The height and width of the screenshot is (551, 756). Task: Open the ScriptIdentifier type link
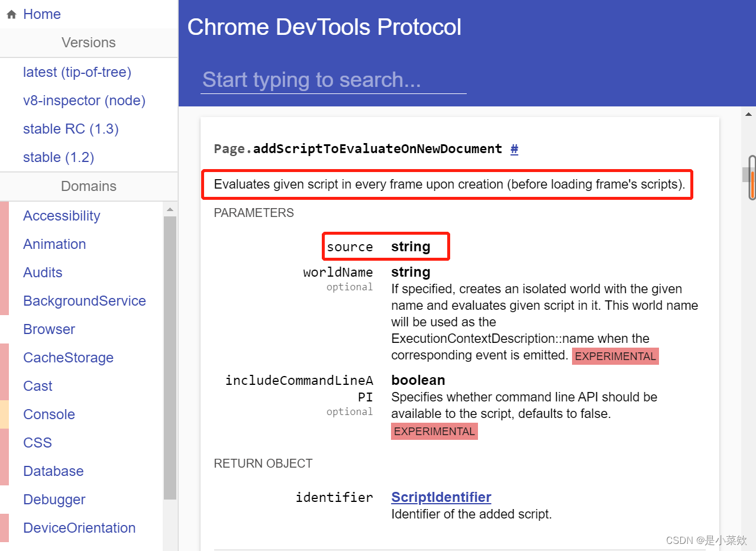point(441,497)
